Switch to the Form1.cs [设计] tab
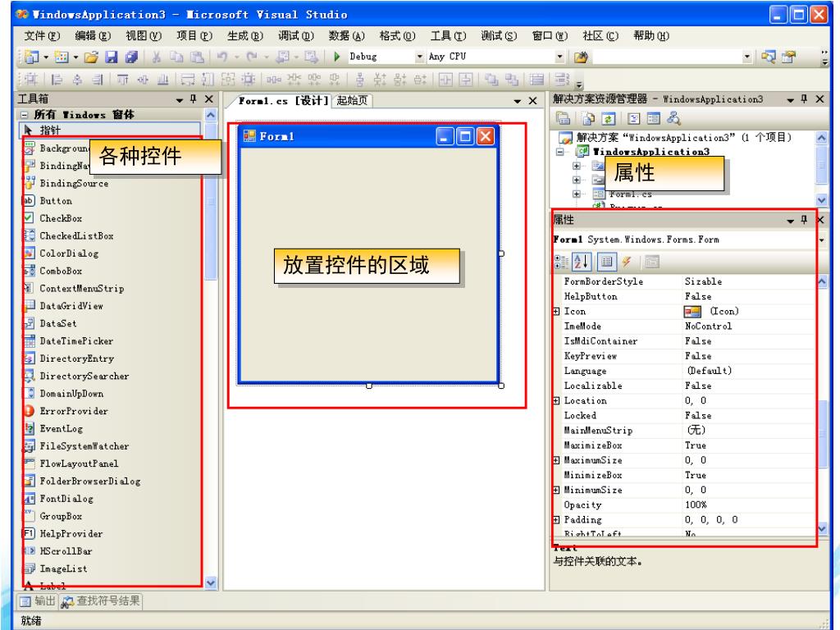 point(283,101)
